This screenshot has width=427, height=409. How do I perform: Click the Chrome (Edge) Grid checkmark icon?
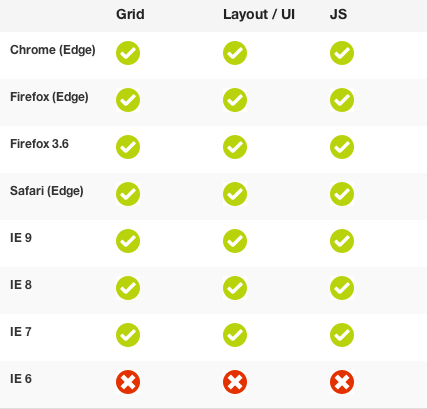tap(128, 53)
